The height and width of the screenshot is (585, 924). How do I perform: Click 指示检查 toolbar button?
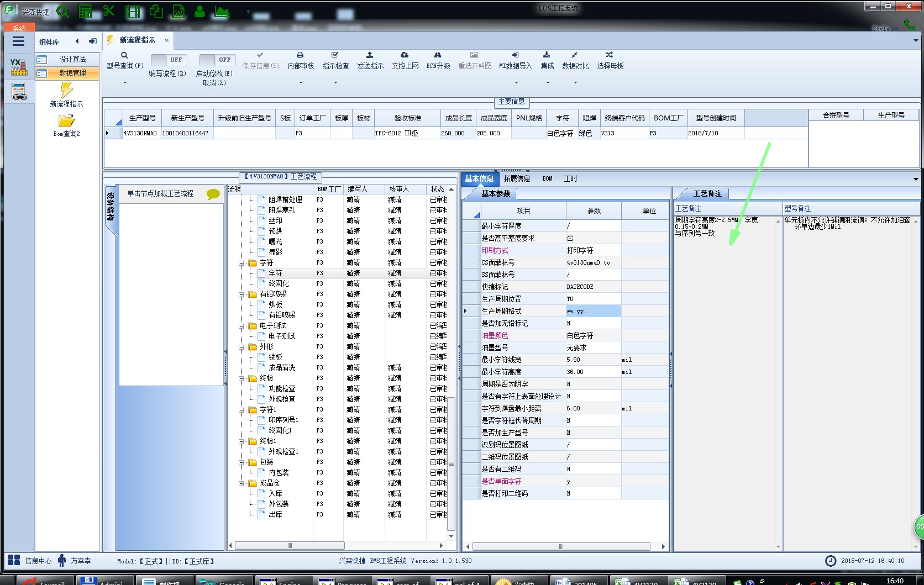[x=335, y=61]
